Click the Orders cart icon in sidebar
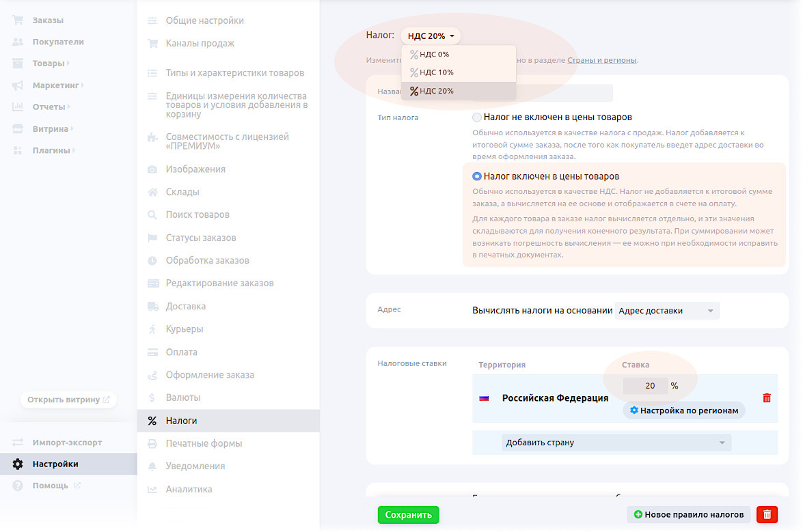This screenshot has width=803, height=532. point(18,20)
